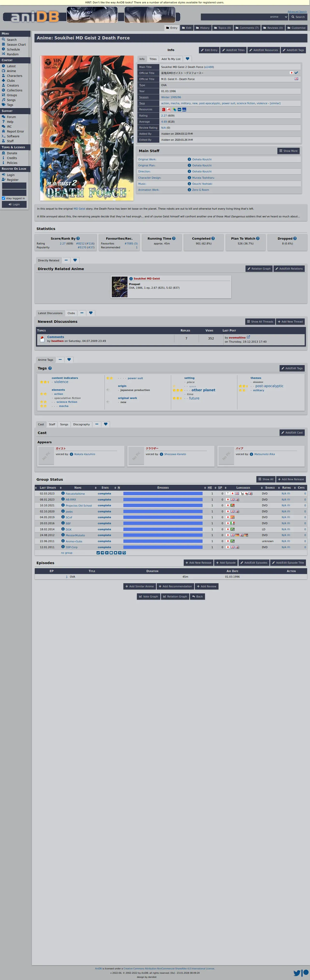Image resolution: width=310 pixels, height=980 pixels.
Task: Open help icon next to Dropped
Action: click(x=295, y=239)
